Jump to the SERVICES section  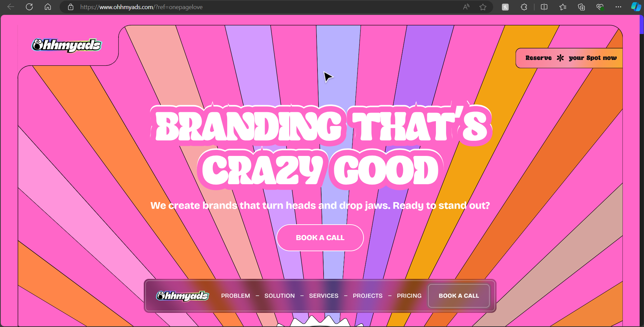coord(324,296)
